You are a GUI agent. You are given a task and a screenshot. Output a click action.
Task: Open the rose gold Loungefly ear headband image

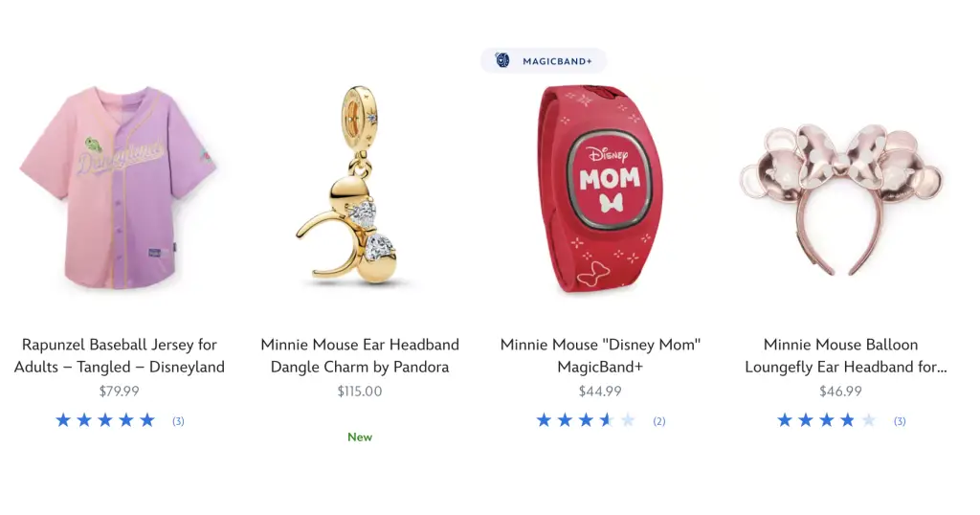click(x=840, y=199)
